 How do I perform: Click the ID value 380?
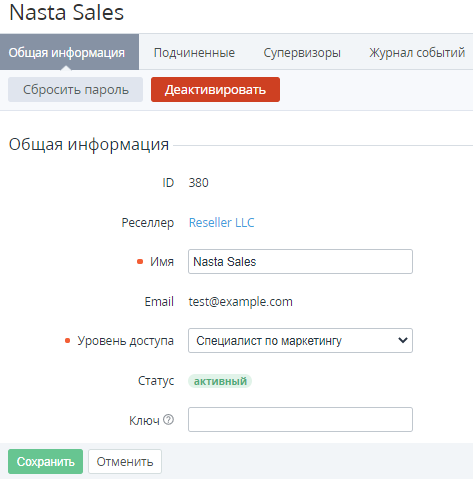(199, 183)
